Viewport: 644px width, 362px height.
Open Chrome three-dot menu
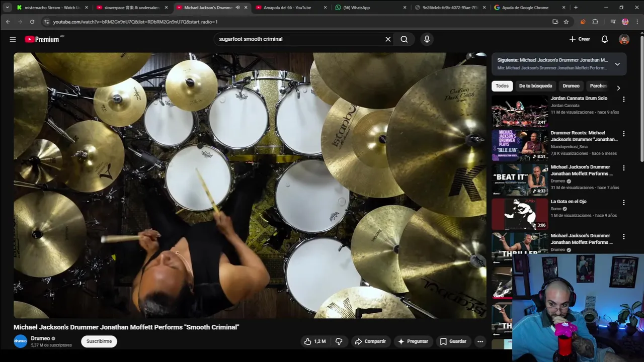pyautogui.click(x=637, y=22)
